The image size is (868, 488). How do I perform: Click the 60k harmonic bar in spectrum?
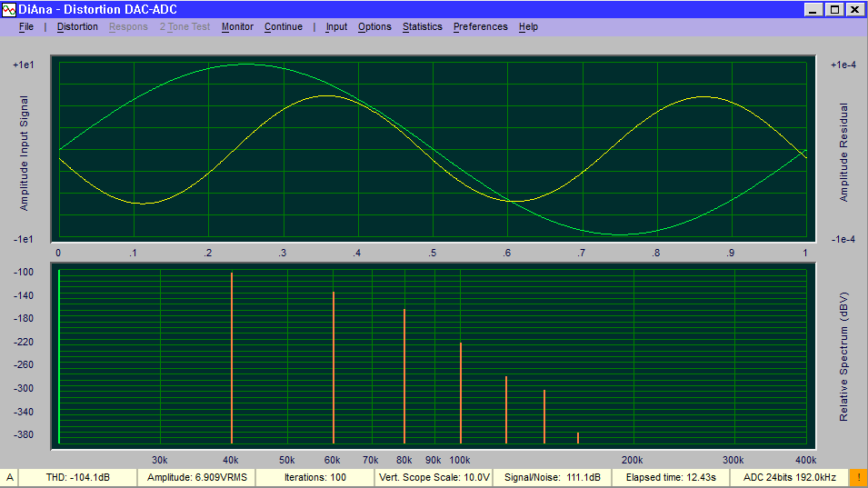334,367
